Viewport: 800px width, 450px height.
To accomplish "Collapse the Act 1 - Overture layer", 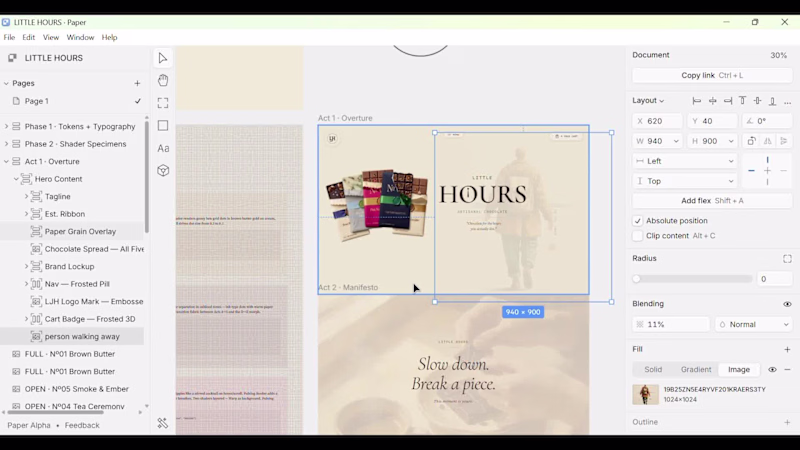I will pyautogui.click(x=6, y=161).
